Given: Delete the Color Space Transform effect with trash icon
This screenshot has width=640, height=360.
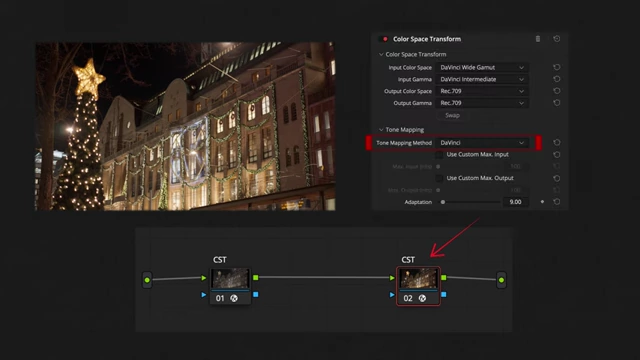Looking at the screenshot, I should pos(538,39).
